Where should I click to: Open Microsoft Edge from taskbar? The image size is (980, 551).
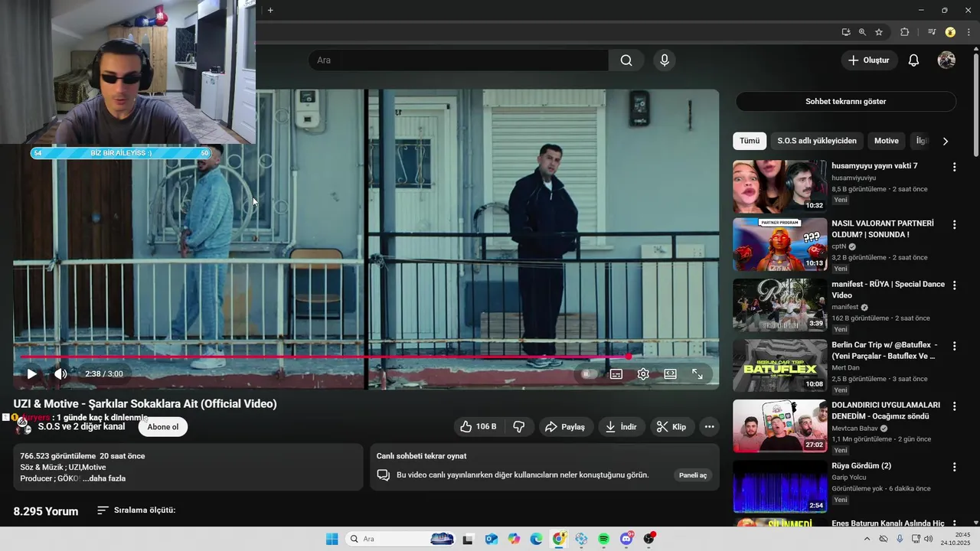pos(536,539)
